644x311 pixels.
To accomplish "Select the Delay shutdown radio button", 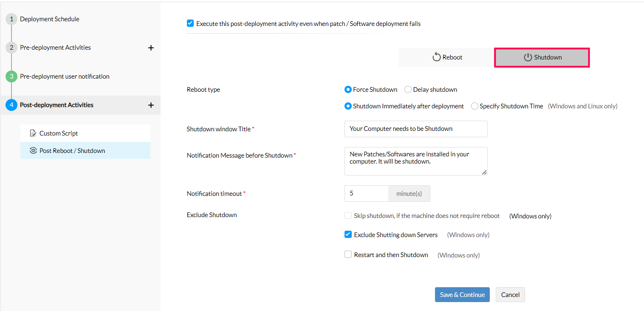I will coord(408,89).
